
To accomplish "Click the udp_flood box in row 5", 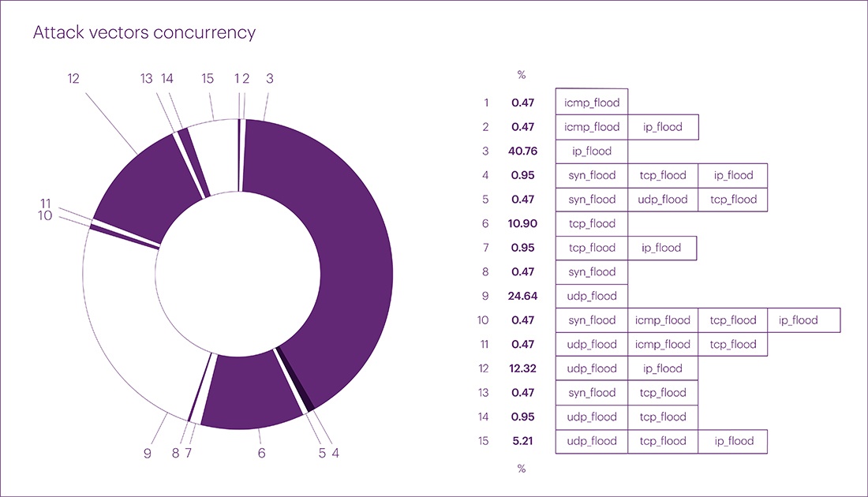I will click(x=663, y=200).
